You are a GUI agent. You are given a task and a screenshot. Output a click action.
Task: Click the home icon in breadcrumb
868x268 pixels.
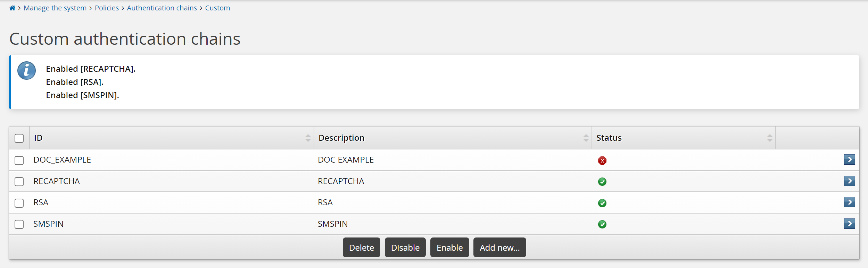12,8
